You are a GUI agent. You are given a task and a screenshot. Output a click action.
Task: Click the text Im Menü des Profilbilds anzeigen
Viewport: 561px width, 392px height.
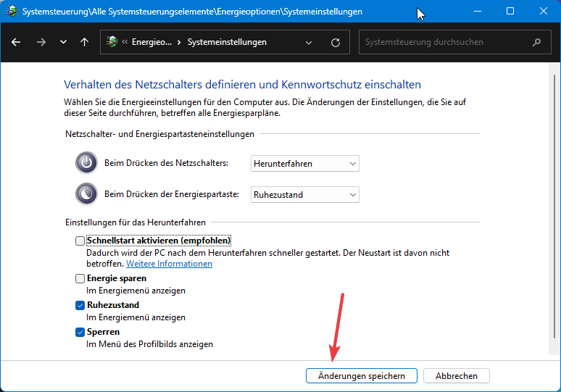[149, 344]
